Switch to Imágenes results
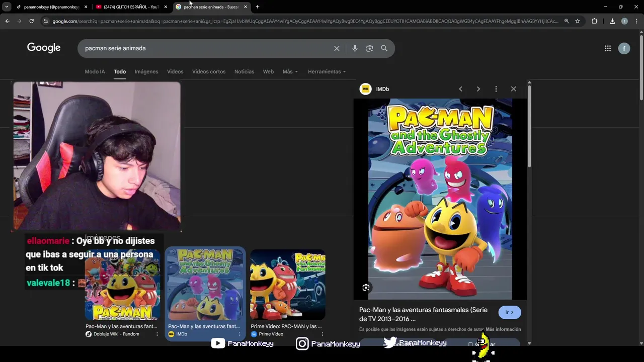This screenshot has width=644, height=362. point(146,71)
